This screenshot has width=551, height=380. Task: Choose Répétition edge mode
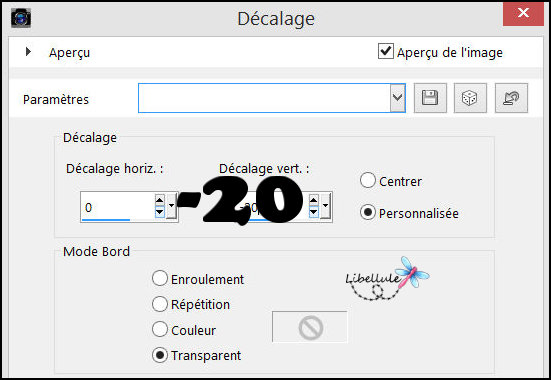click(160, 304)
